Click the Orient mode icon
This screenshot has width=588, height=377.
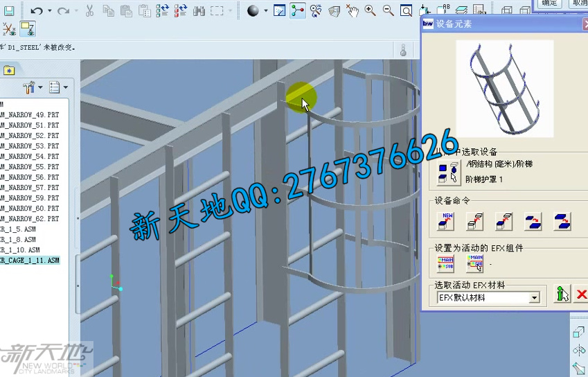click(x=316, y=10)
